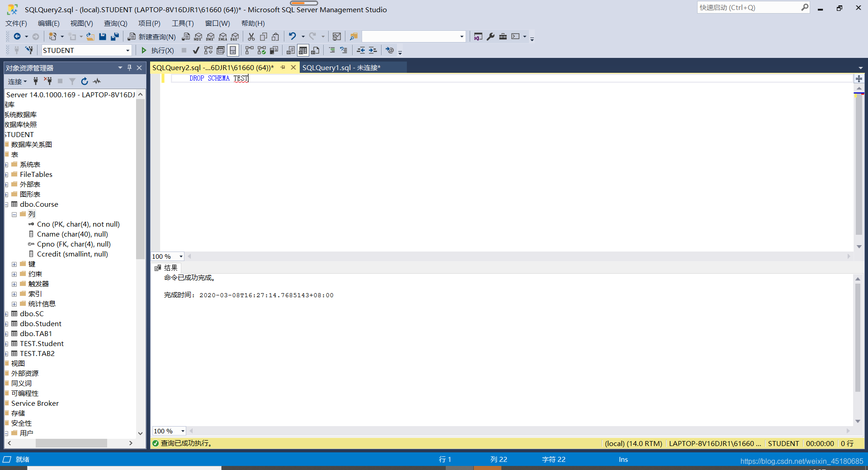
Task: Click the navigate backward arrow icon
Action: click(x=17, y=37)
